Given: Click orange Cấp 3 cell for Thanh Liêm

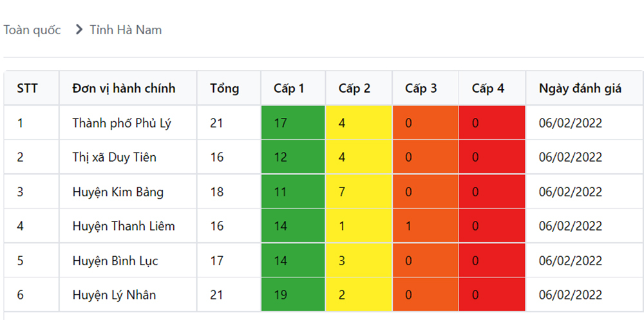Looking at the screenshot, I should (425, 226).
